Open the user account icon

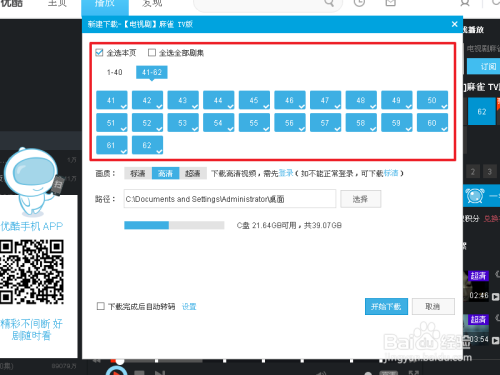pyautogui.click(x=465, y=3)
